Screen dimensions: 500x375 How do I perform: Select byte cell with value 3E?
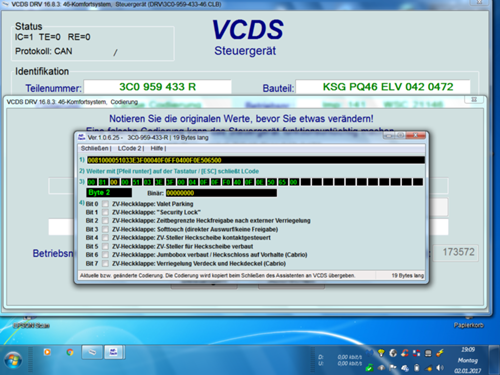point(159,182)
